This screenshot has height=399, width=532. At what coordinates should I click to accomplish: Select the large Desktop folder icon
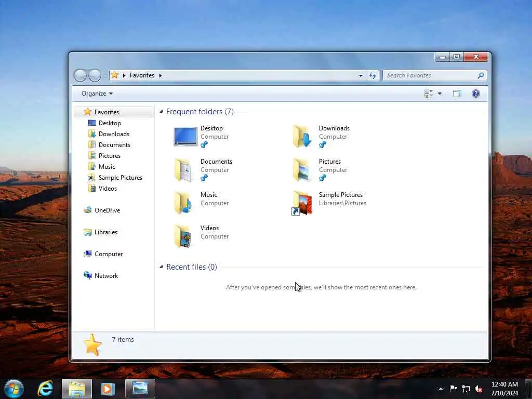point(185,137)
